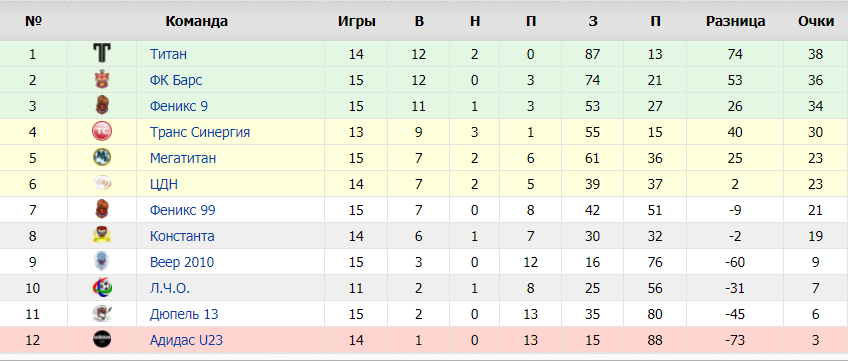Click the Константа yellow crest icon
This screenshot has width=848, height=361.
(x=102, y=236)
